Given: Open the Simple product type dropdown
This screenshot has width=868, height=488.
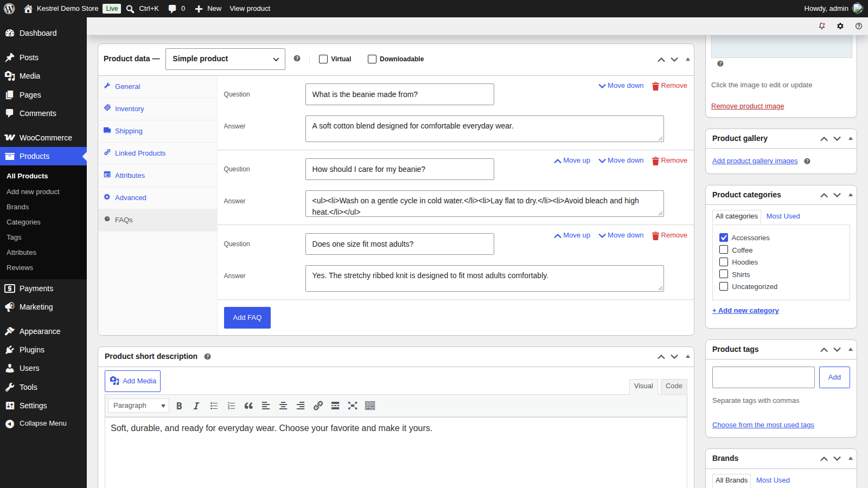Looking at the screenshot, I should (x=225, y=59).
